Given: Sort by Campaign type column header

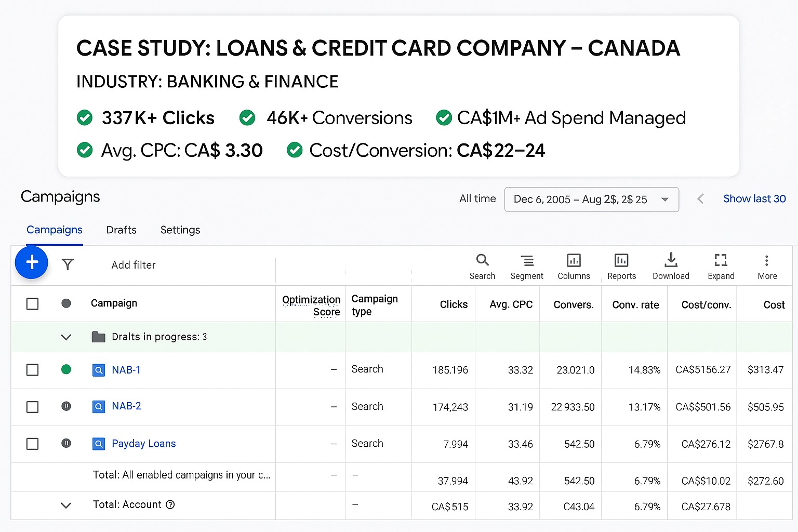Looking at the screenshot, I should [x=375, y=305].
